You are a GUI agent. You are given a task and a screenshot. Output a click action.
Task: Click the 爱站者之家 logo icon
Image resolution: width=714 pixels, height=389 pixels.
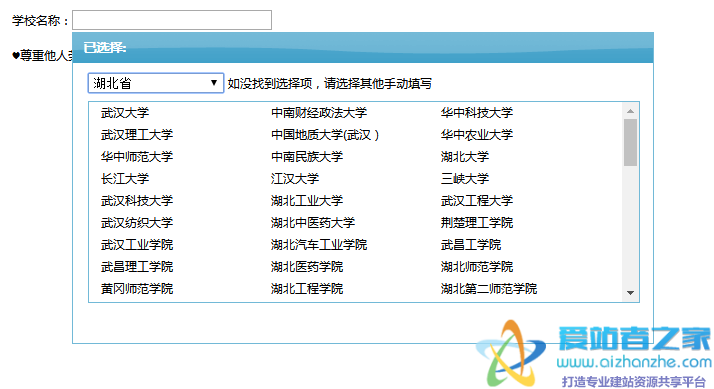[x=510, y=353]
